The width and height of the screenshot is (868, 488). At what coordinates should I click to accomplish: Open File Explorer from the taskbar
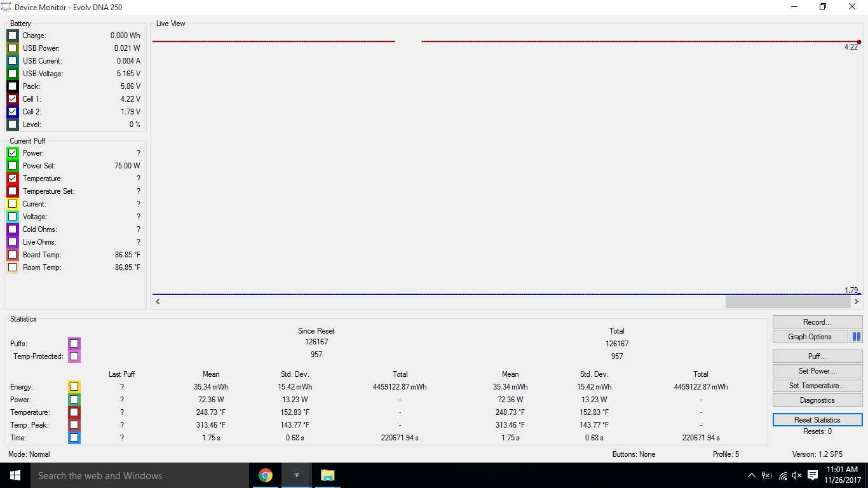(x=327, y=475)
